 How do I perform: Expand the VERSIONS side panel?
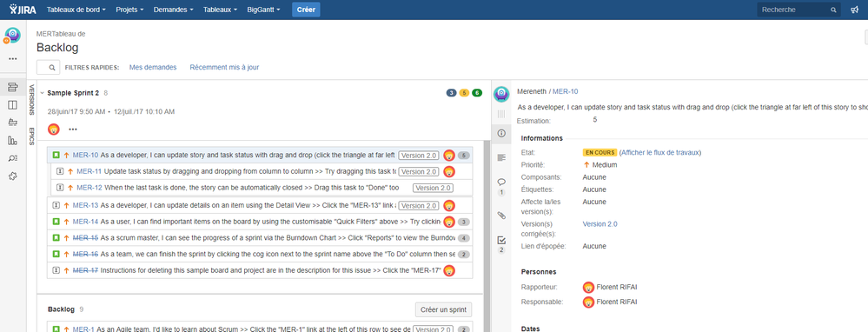31,100
